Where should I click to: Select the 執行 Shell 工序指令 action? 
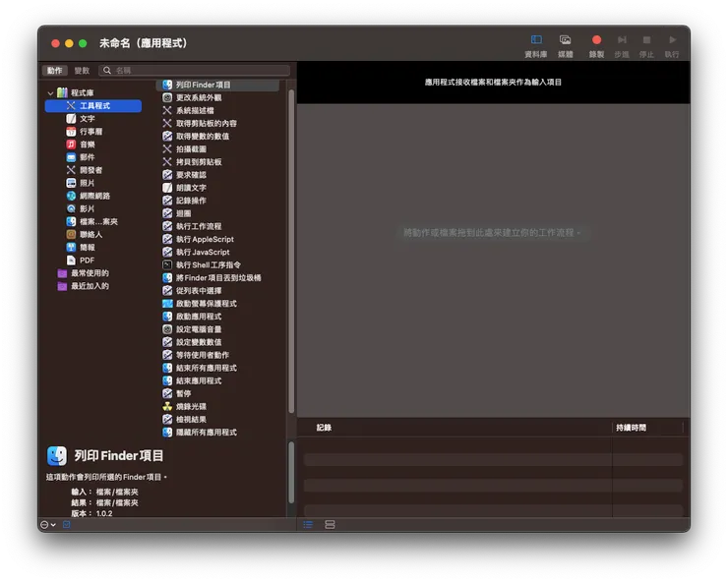click(202, 265)
